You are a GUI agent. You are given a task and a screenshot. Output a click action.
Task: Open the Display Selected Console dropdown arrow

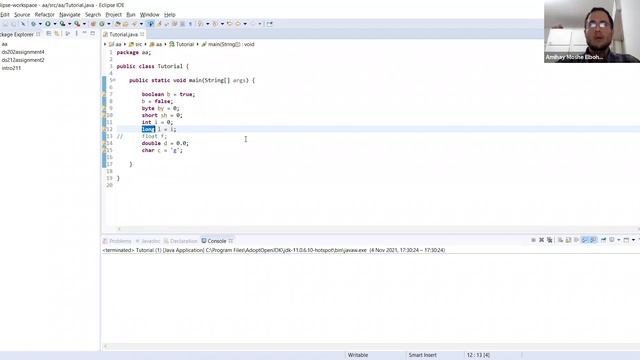(619, 240)
